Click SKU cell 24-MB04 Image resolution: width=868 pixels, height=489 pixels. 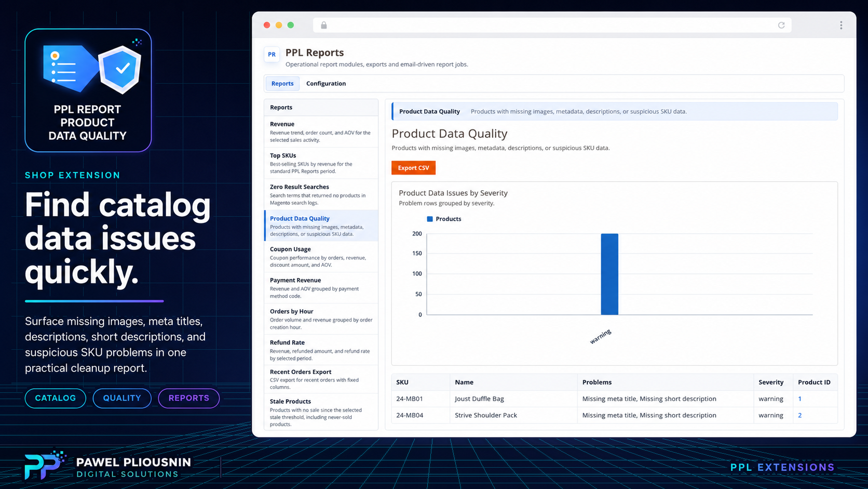coord(421,415)
